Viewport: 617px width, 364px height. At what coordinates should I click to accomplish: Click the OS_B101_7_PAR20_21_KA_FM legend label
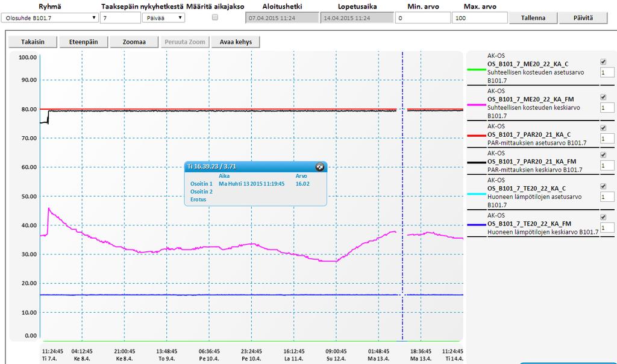click(531, 162)
